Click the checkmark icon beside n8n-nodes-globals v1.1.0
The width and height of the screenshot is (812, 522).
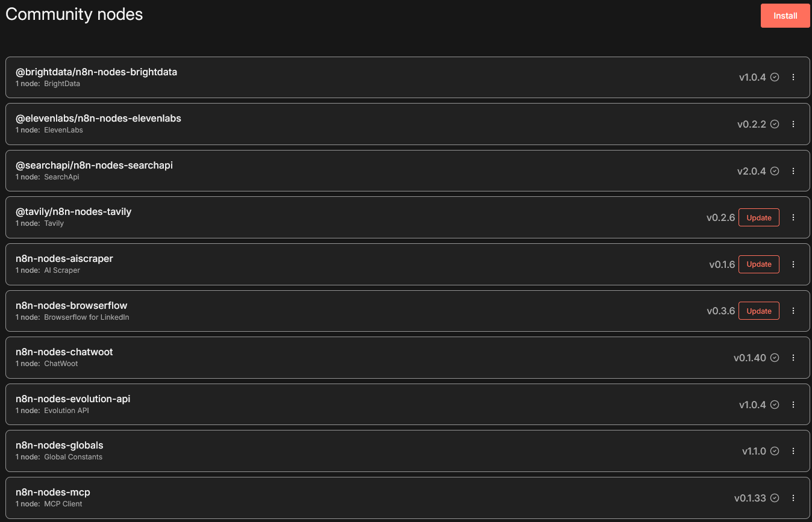[x=775, y=451]
